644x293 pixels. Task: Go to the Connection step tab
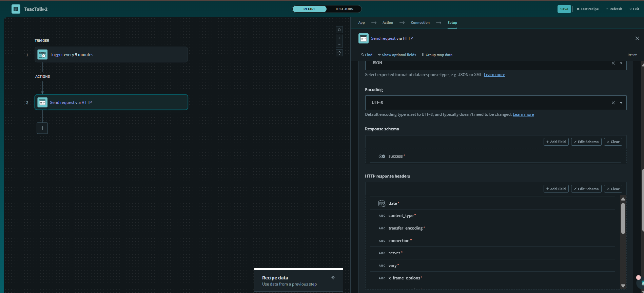point(420,23)
